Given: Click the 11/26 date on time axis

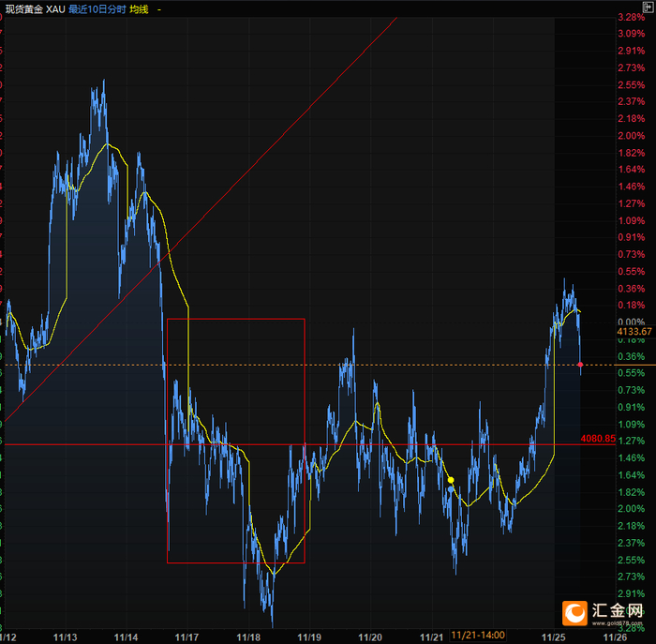Looking at the screenshot, I should pyautogui.click(x=615, y=637).
